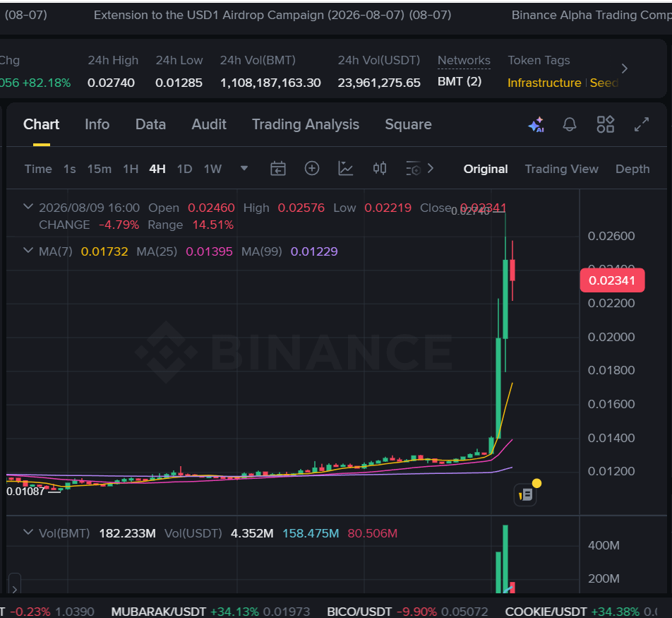The height and width of the screenshot is (618, 672).
Task: Expand chart to fullscreen
Action: [642, 124]
